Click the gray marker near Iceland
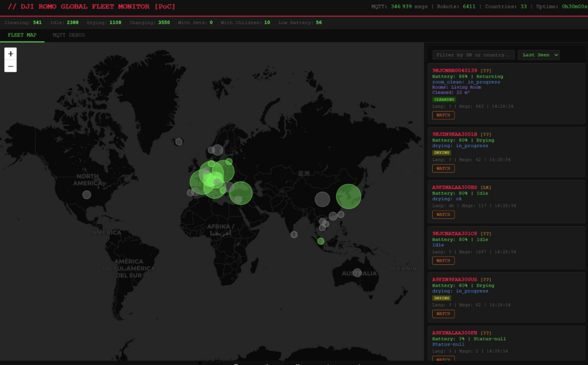The height and width of the screenshot is (365, 588). click(x=179, y=141)
